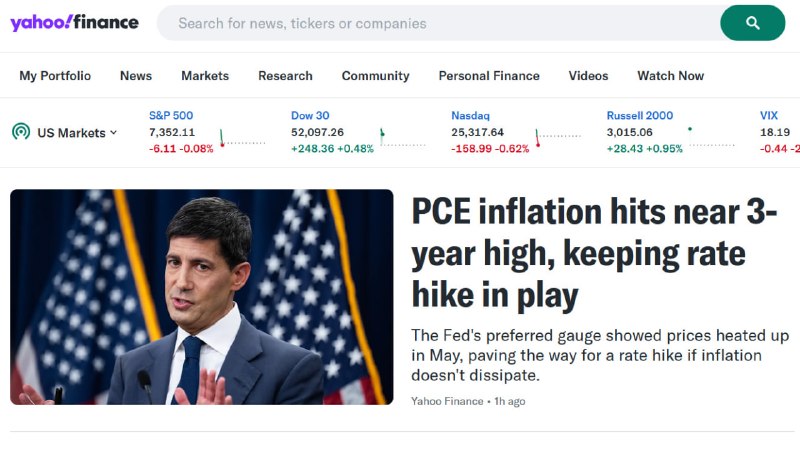This screenshot has height=450, width=800.
Task: Open the S&P 500 sparkline chart
Action: click(x=243, y=138)
